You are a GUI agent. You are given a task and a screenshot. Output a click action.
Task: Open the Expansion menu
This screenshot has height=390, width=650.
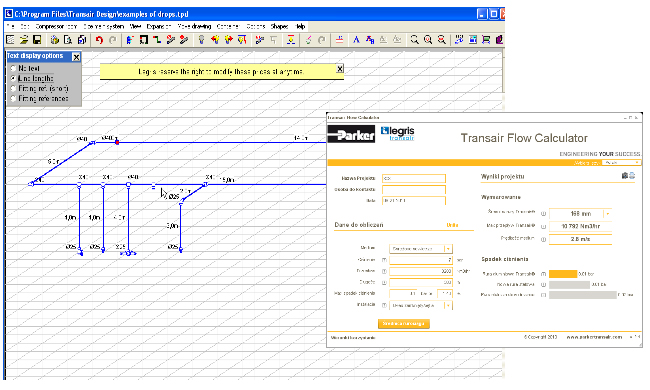[159, 26]
